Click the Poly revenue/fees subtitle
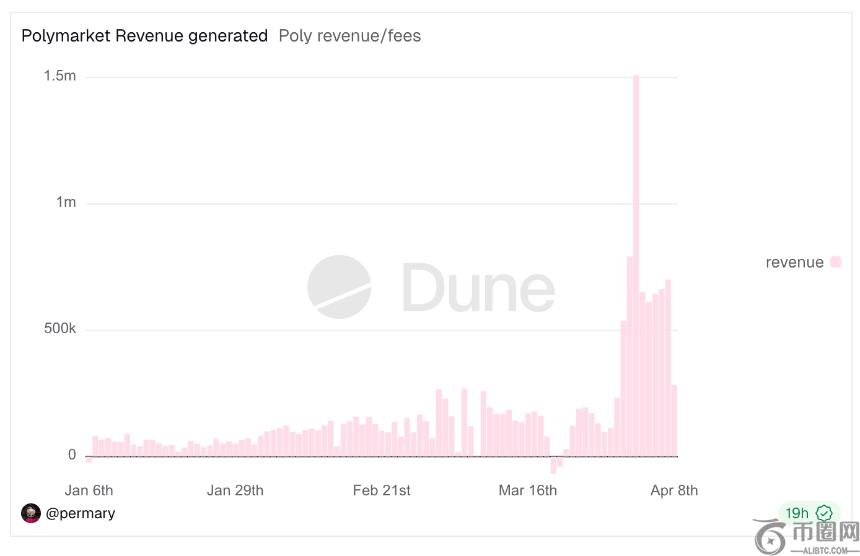This screenshot has height=556, width=860. click(x=349, y=36)
